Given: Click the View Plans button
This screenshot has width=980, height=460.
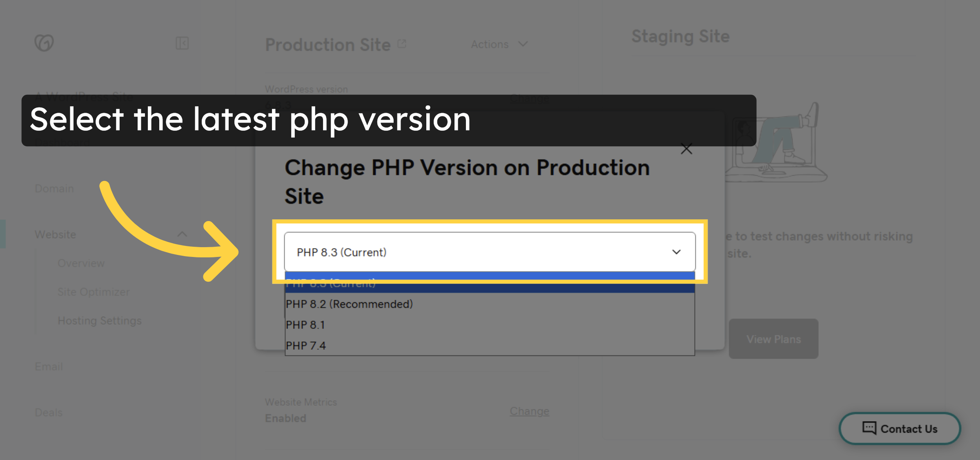Looking at the screenshot, I should click(x=773, y=339).
